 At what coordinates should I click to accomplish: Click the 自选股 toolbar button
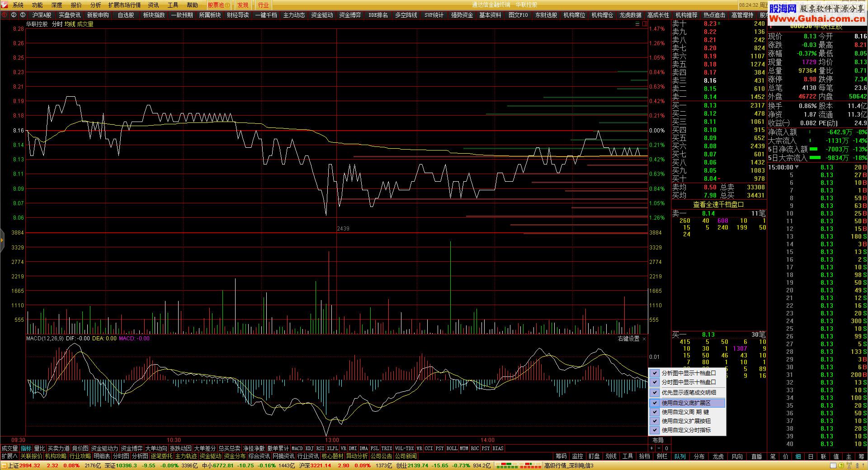point(126,15)
